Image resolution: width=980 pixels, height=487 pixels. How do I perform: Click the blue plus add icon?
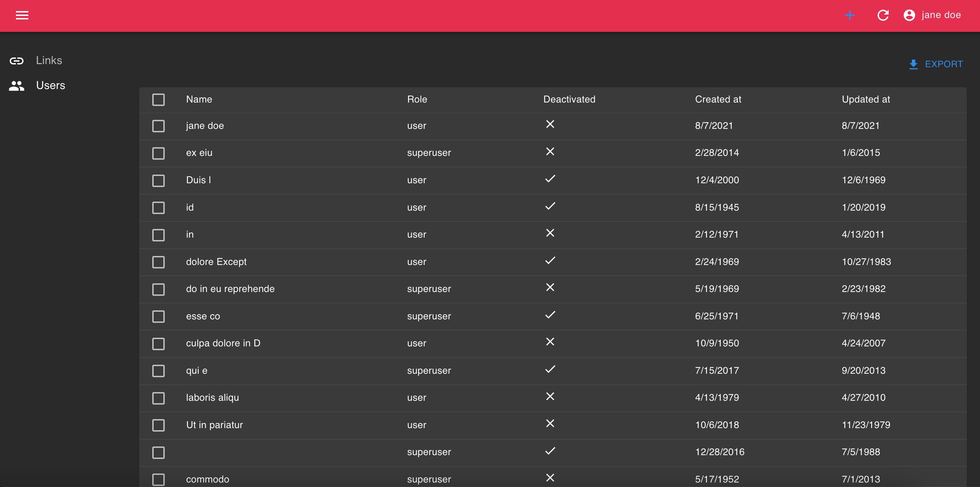(850, 15)
